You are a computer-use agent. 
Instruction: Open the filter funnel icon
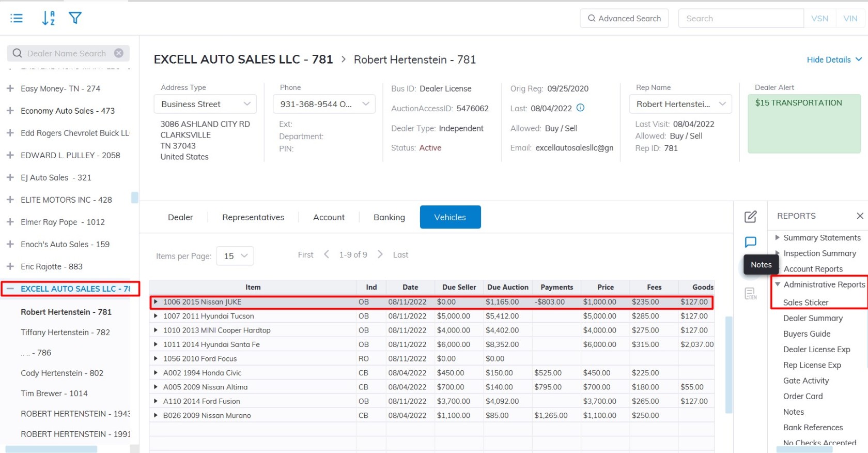pos(75,18)
